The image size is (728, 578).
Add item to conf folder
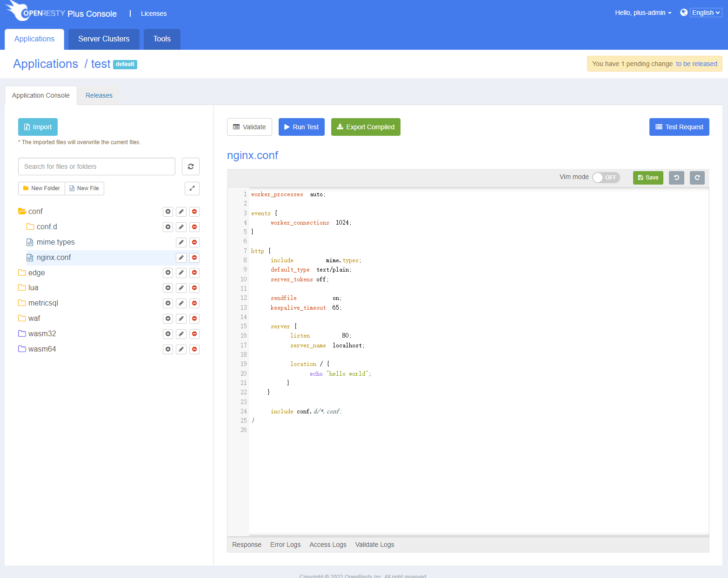point(168,212)
